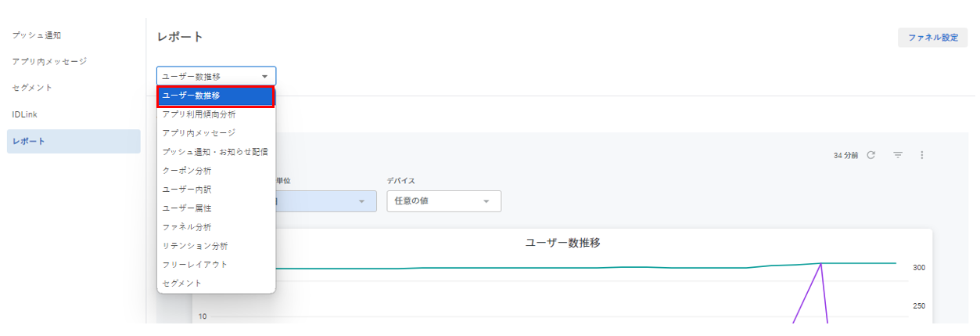
Task: Select セグメント in the dropdown list
Action: coord(216,284)
